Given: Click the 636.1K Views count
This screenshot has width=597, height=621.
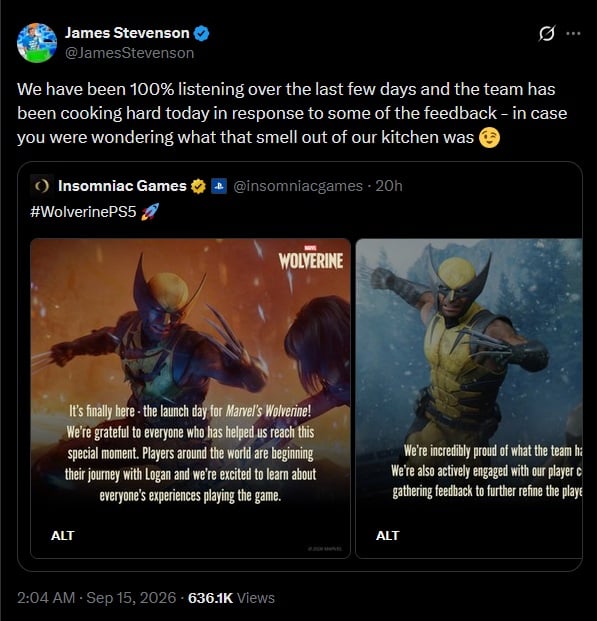Looking at the screenshot, I should [x=231, y=598].
